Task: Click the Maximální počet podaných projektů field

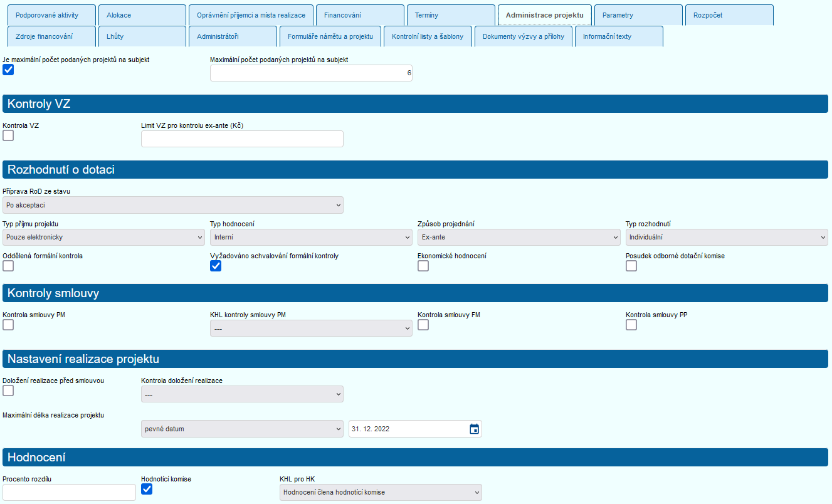Action: (311, 73)
